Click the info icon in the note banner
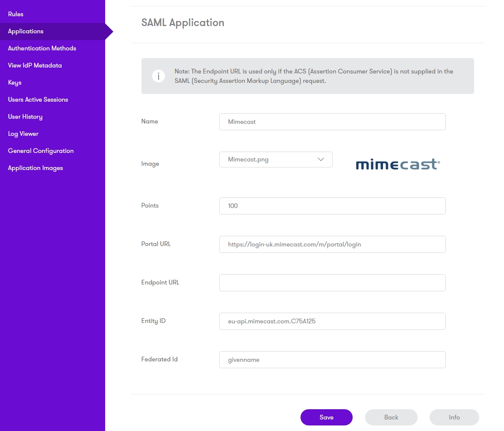 click(x=159, y=76)
